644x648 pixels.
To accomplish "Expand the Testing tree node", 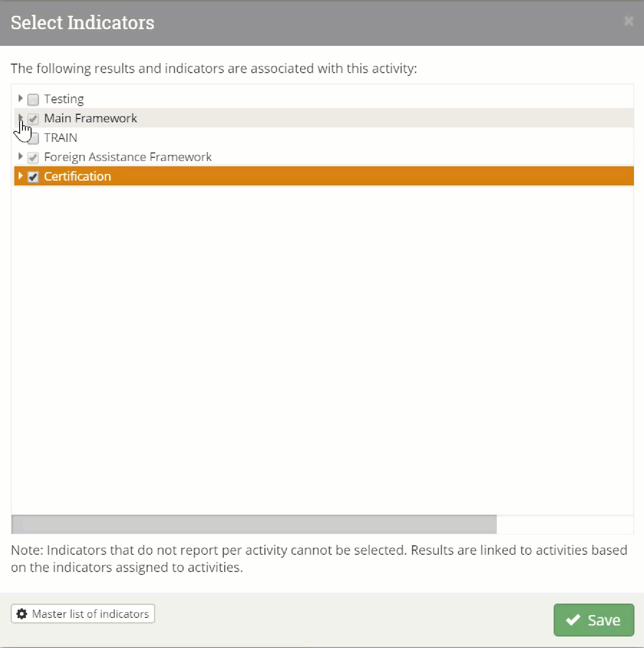I will coord(20,98).
